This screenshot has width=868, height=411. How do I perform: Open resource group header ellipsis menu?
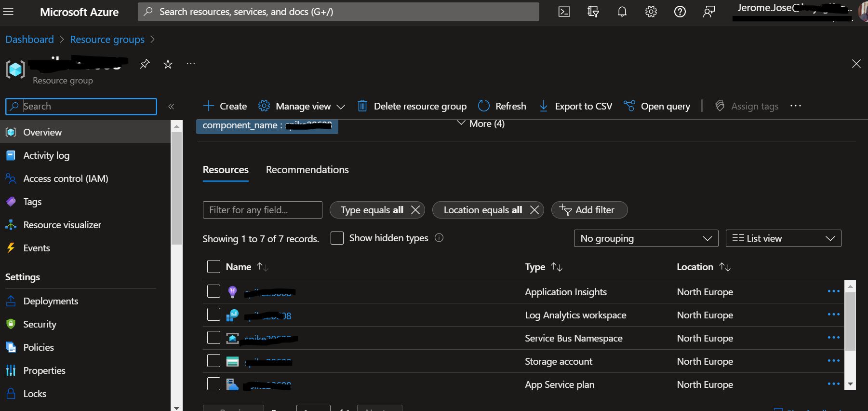tap(191, 64)
